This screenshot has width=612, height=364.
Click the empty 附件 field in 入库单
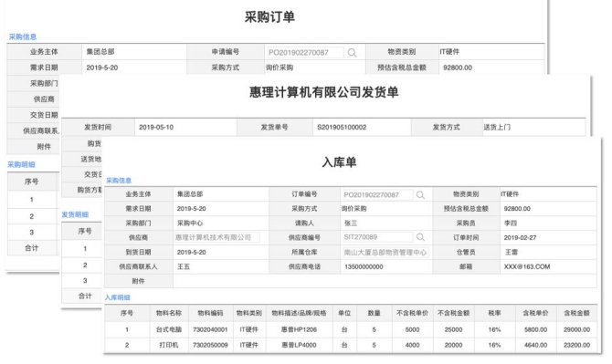pyautogui.click(x=385, y=281)
